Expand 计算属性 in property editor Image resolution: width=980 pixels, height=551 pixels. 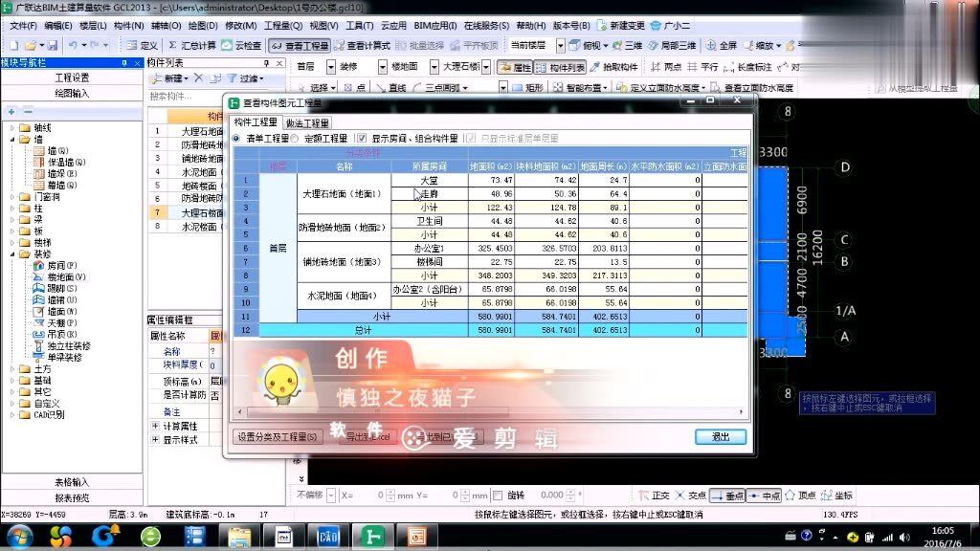[155, 426]
